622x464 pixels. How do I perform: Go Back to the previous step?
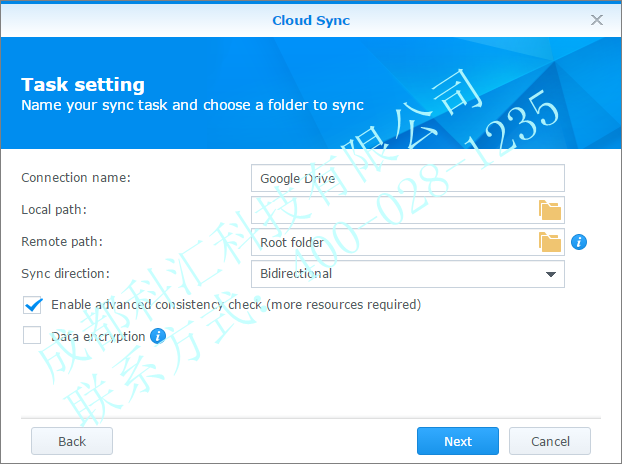(72, 441)
